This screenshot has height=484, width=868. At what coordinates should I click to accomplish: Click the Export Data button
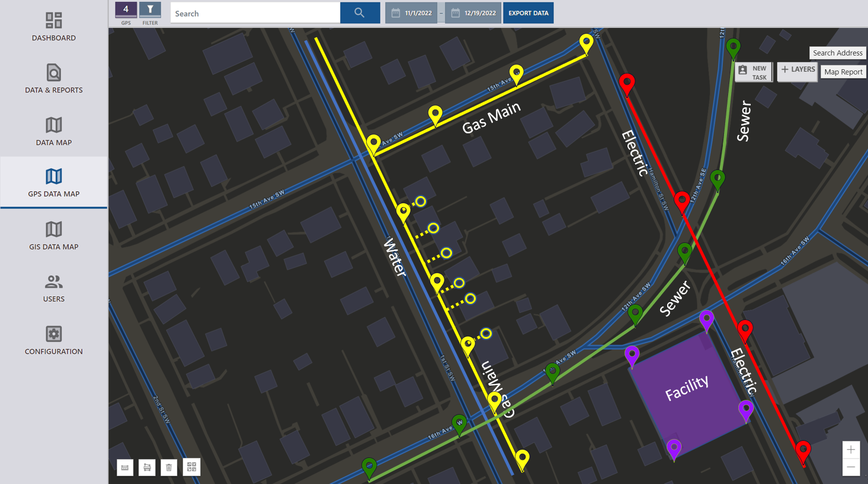pyautogui.click(x=529, y=13)
